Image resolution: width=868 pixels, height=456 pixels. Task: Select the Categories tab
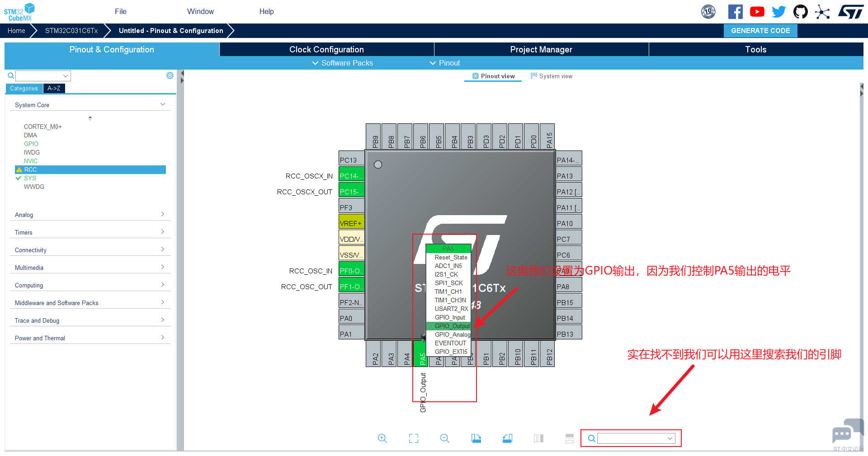pyautogui.click(x=24, y=89)
